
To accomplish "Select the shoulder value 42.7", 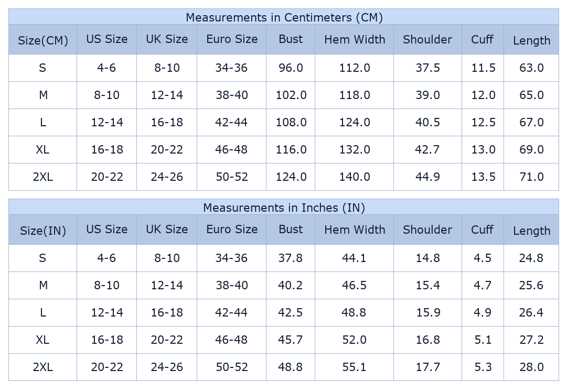I will click(x=427, y=149).
